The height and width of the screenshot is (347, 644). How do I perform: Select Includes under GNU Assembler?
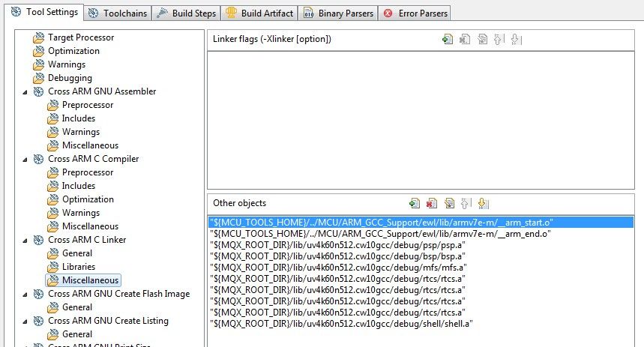click(x=79, y=118)
